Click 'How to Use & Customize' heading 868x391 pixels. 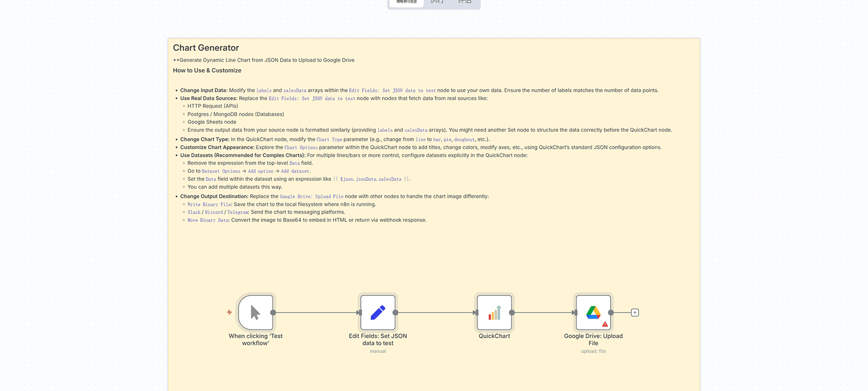pyautogui.click(x=207, y=70)
